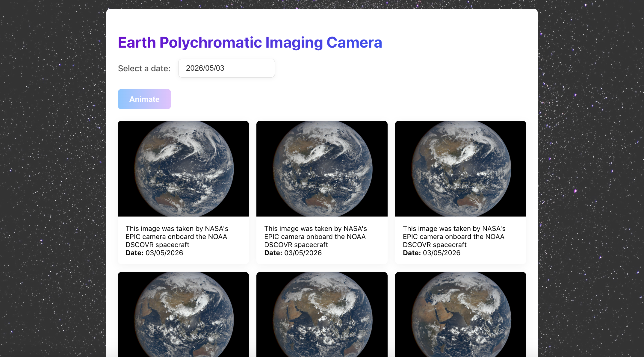Click the date input showing 2026/05/03

[226, 68]
